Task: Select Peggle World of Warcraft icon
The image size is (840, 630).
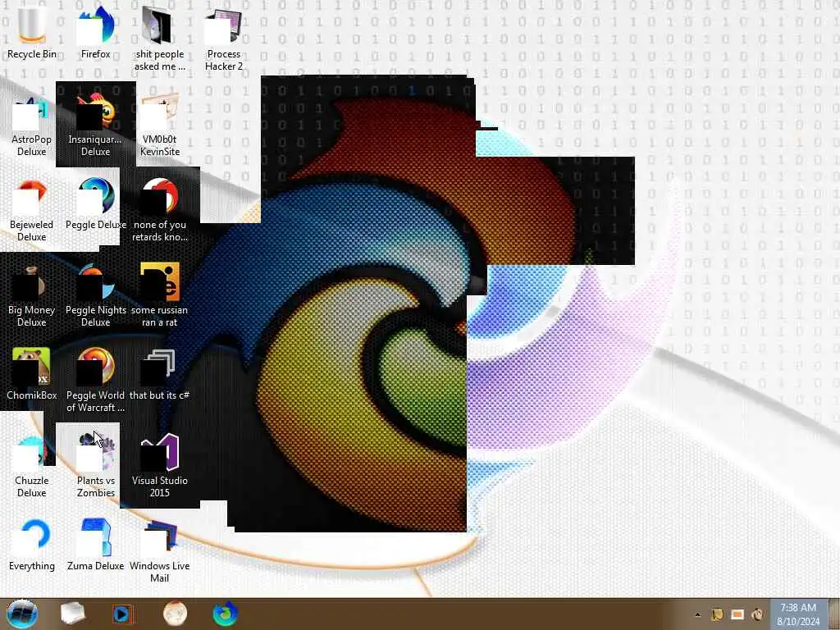Action: [x=95, y=381]
